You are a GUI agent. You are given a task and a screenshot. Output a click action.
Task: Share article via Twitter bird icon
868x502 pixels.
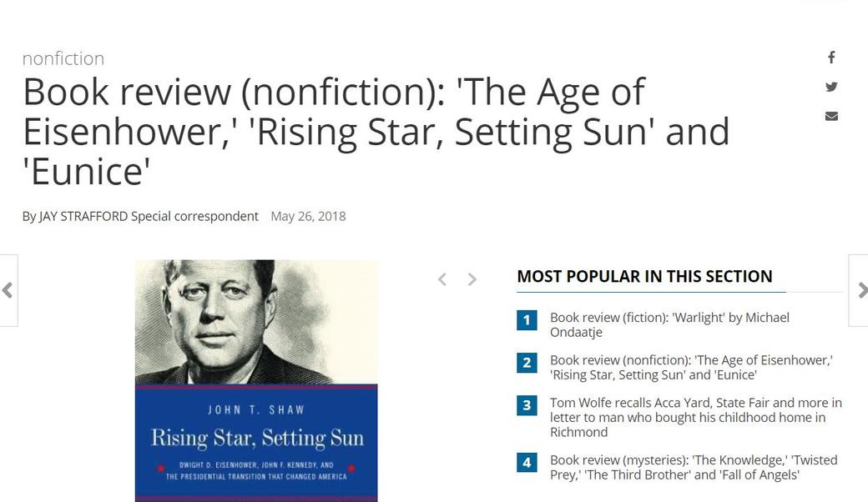(x=831, y=87)
